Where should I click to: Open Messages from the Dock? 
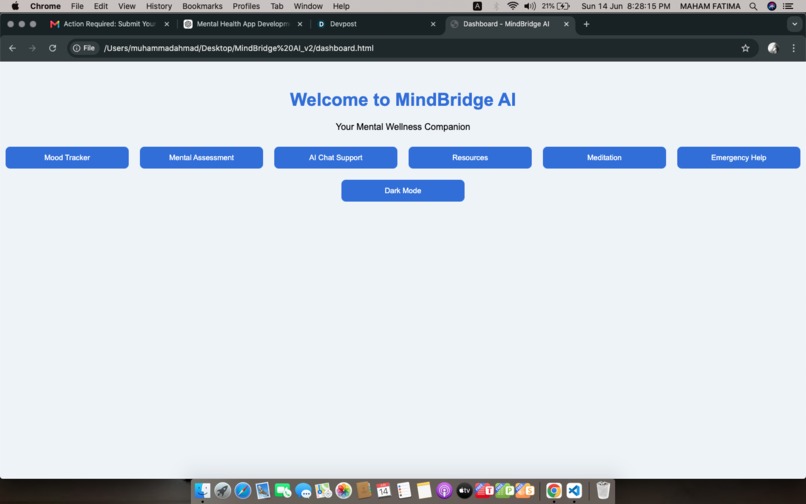pyautogui.click(x=303, y=490)
